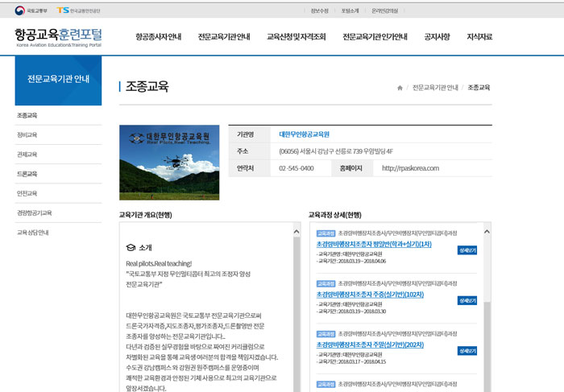564x392 pixels.
Task: Click the home icon in the breadcrumb
Action: point(400,88)
